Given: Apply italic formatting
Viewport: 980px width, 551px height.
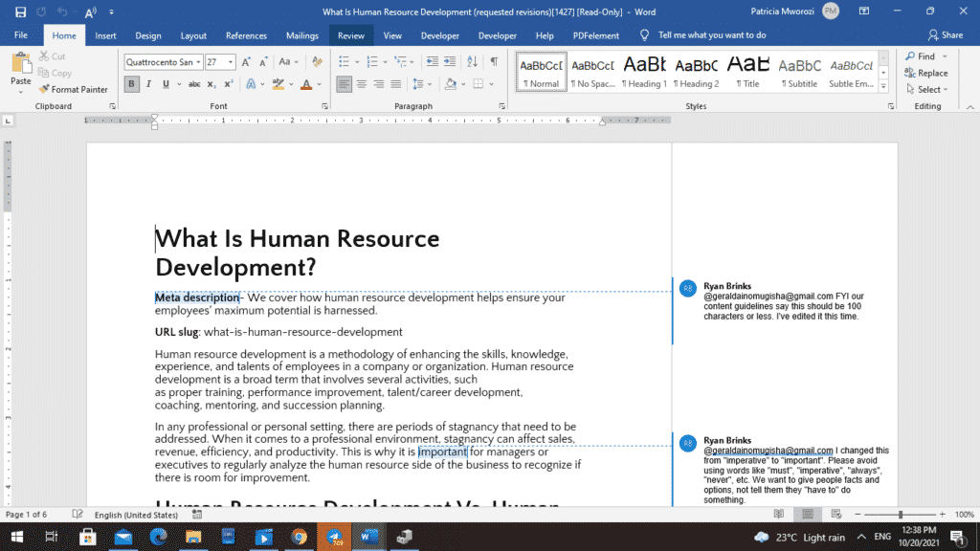Looking at the screenshot, I should click(148, 83).
